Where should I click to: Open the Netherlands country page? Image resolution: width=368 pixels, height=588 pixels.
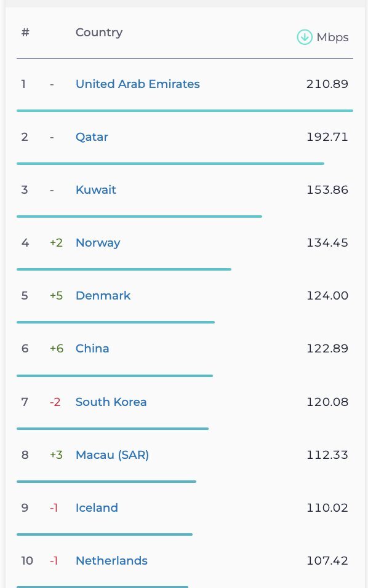(x=111, y=561)
